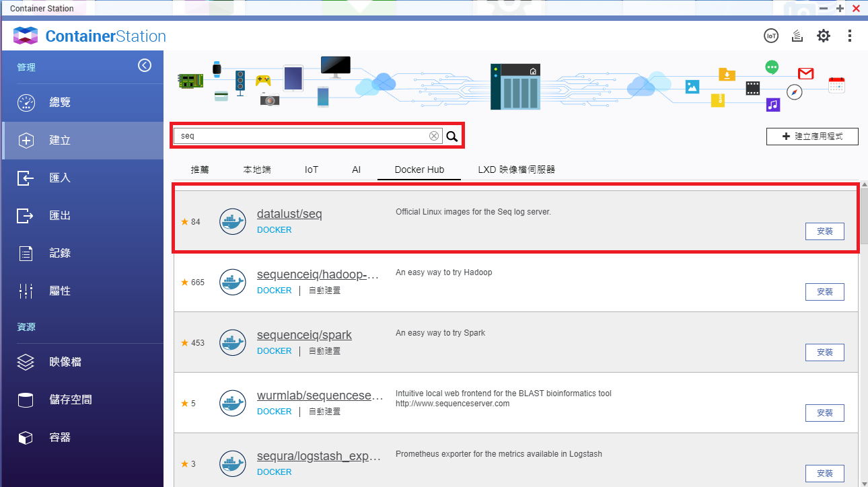
Task: Open the sequenceiq/spark link
Action: pos(304,335)
